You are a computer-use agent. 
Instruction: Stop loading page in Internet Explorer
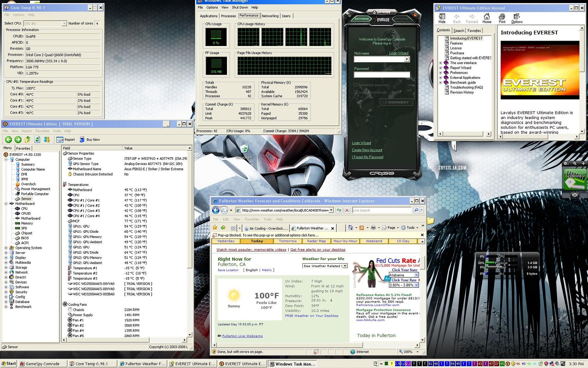[347, 210]
